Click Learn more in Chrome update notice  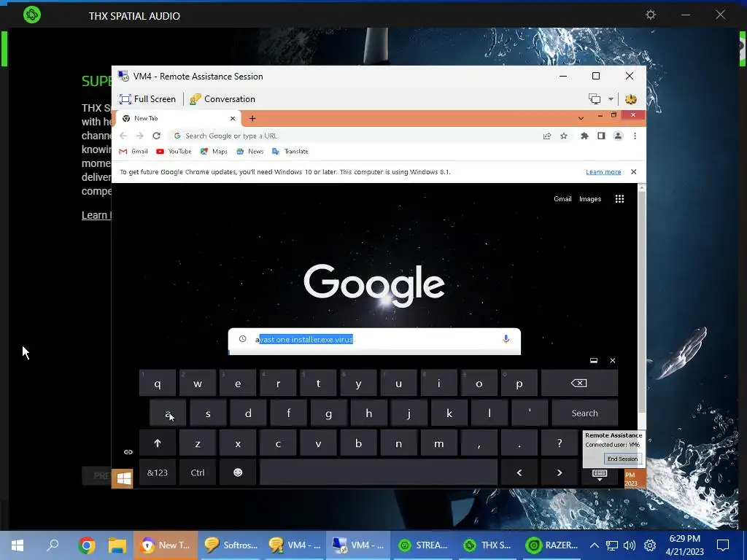(x=603, y=172)
